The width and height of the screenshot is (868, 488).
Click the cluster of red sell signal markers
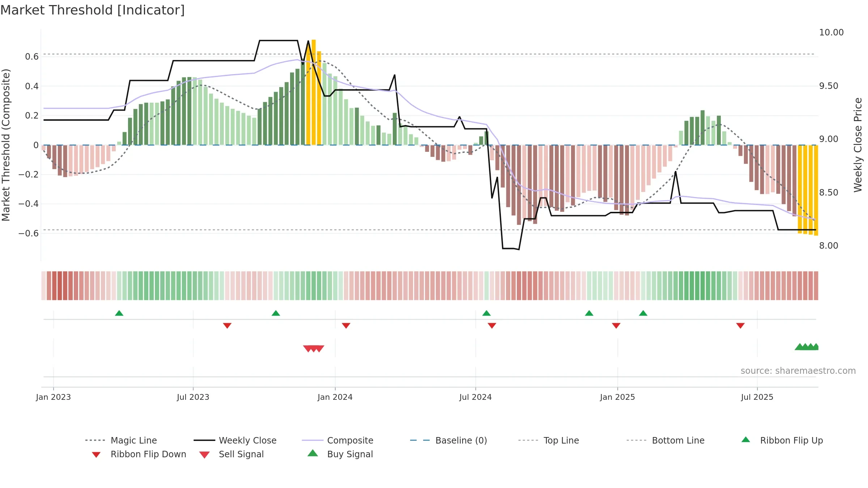(314, 348)
